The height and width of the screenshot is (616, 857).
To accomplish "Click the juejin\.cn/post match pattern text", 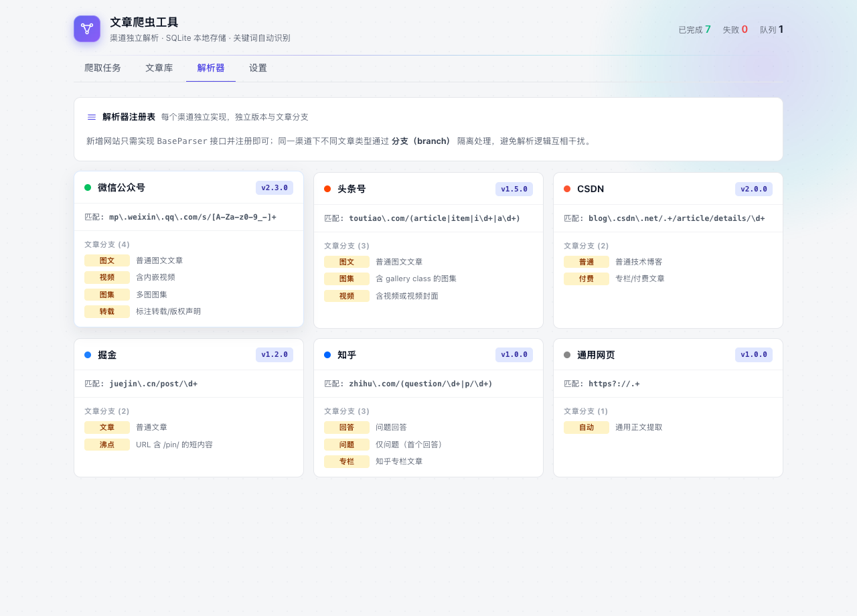I will point(153,384).
